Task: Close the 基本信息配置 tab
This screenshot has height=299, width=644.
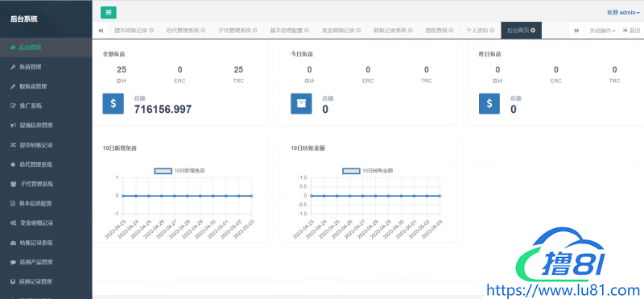Action: click(307, 31)
